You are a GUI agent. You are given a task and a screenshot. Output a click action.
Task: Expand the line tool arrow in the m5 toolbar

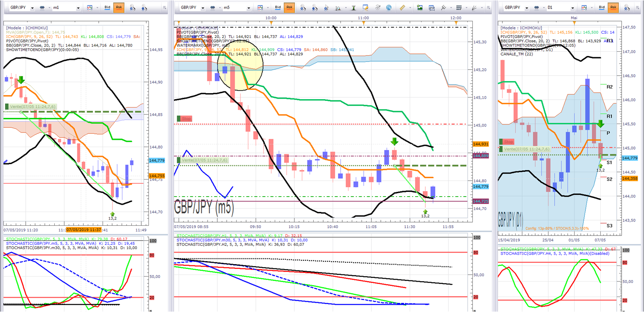pos(451,8)
